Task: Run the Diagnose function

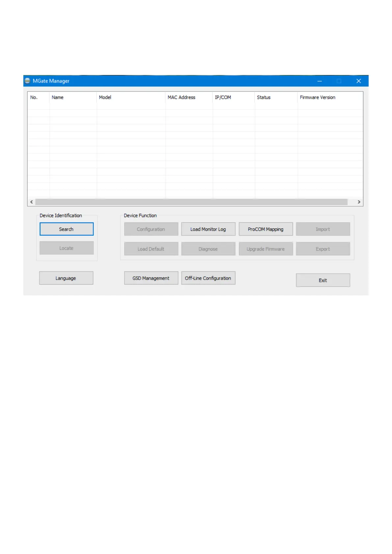Action: [x=208, y=249]
